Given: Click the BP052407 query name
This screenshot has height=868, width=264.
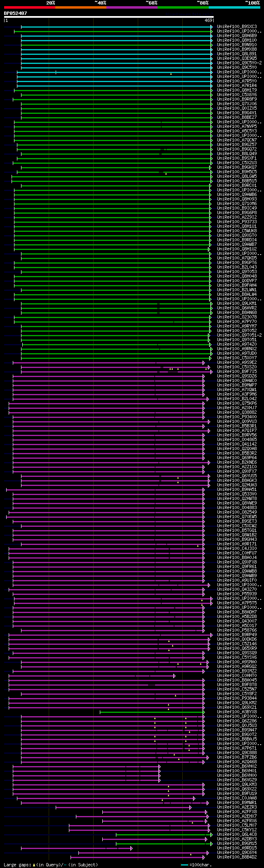Looking at the screenshot, I should coord(16,13).
